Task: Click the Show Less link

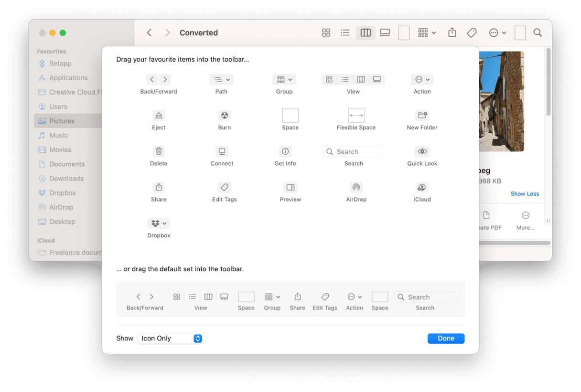Action: click(x=524, y=194)
